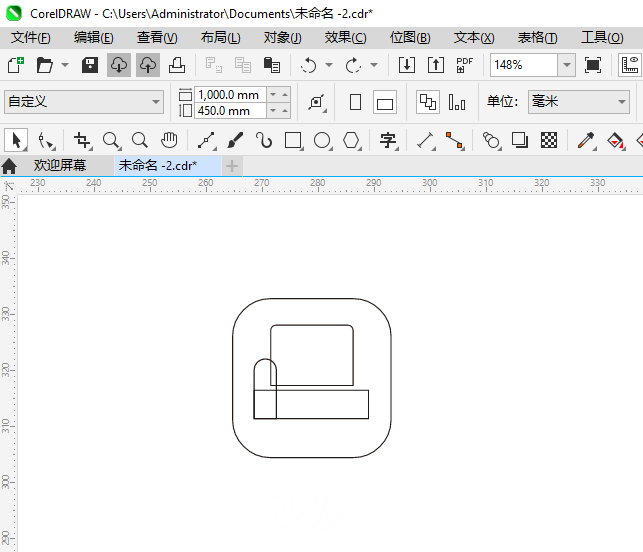Add a new document tab with plus
643x552 pixels.
point(232,166)
